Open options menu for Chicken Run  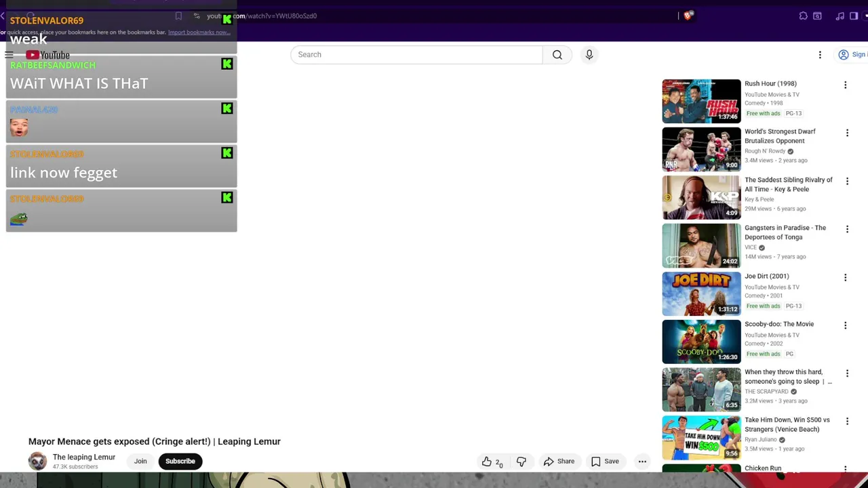(846, 468)
